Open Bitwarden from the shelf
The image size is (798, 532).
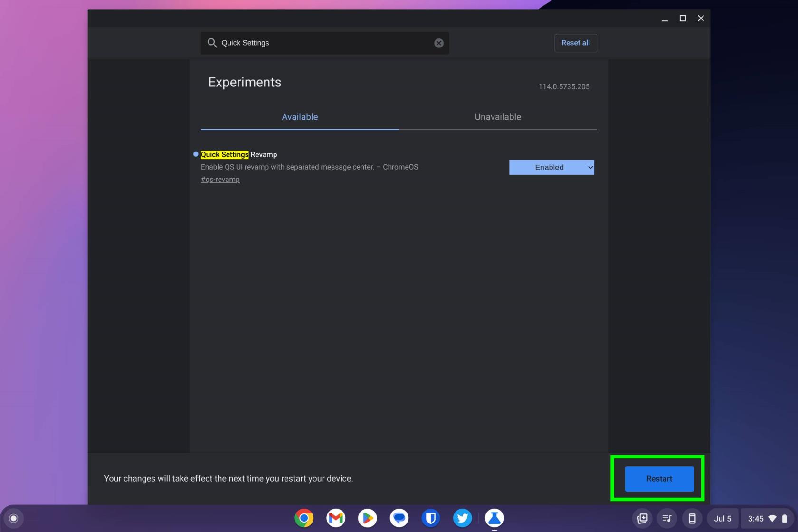[431, 518]
